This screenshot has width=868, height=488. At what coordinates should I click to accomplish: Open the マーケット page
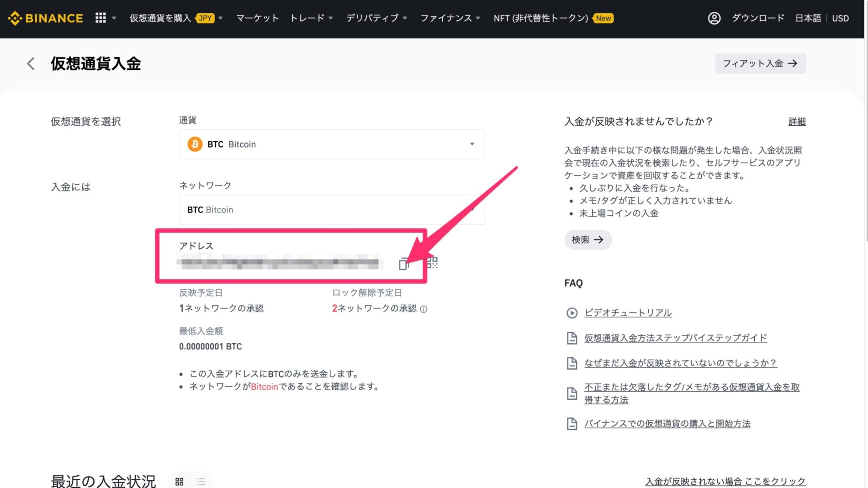click(257, 18)
